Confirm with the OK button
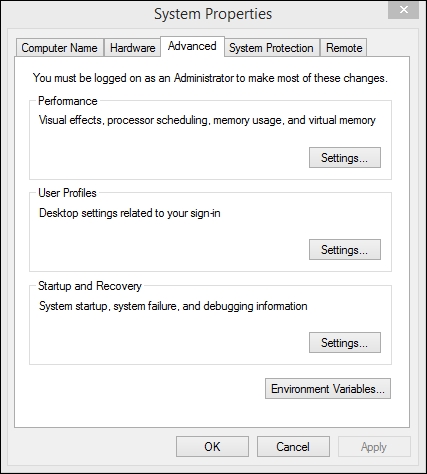Screen dimensions: 427x474 point(212,447)
